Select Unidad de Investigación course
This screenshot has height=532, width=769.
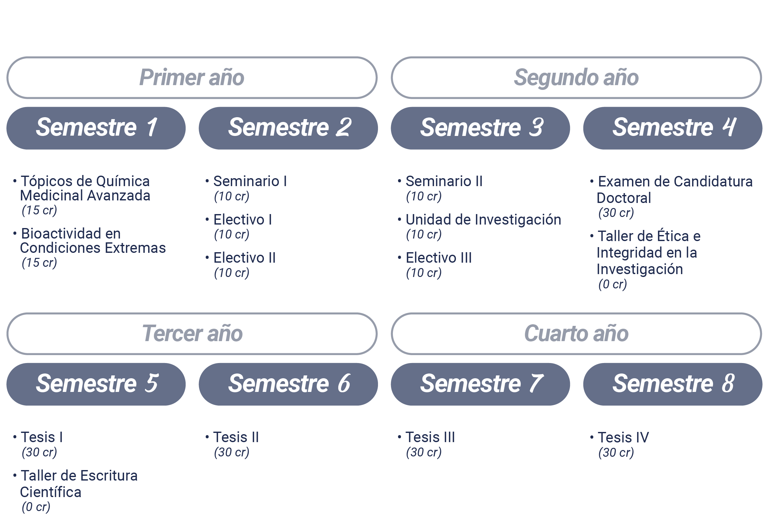483,220
